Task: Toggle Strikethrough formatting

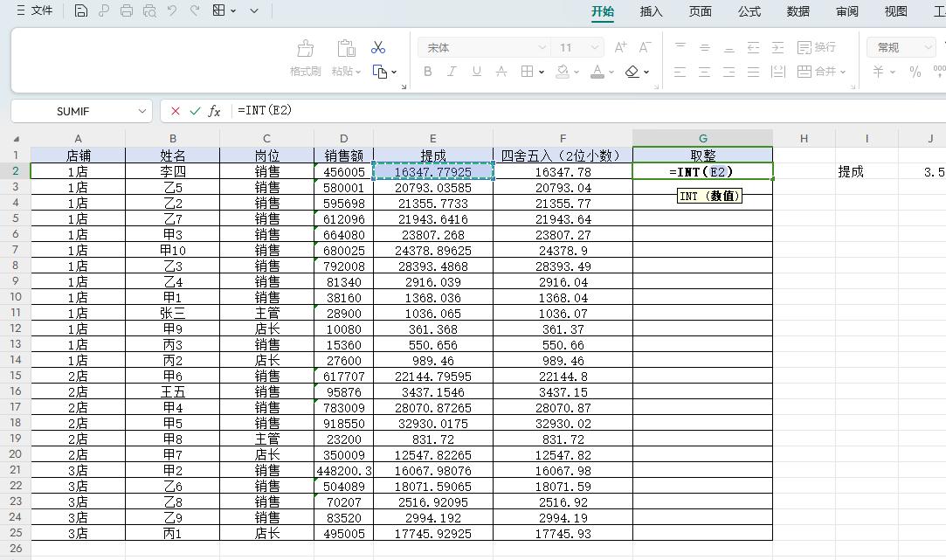Action: pyautogui.click(x=501, y=72)
